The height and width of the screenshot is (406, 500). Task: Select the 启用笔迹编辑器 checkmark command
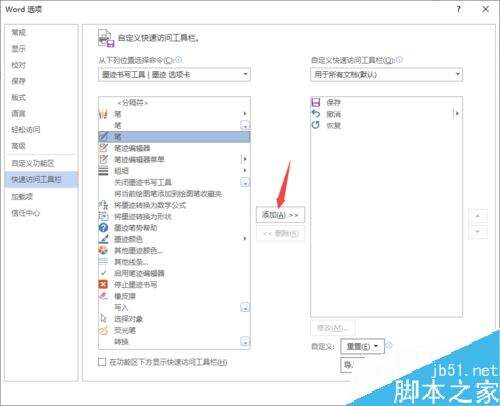click(174, 273)
